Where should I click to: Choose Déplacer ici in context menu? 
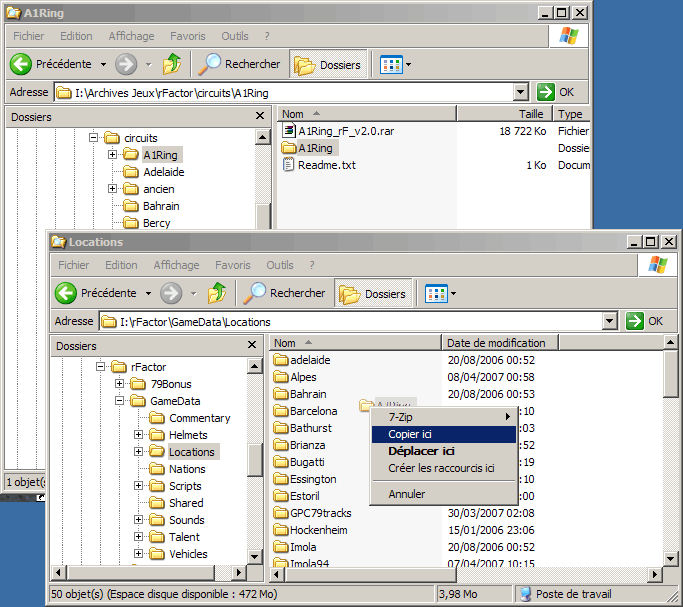point(443,451)
